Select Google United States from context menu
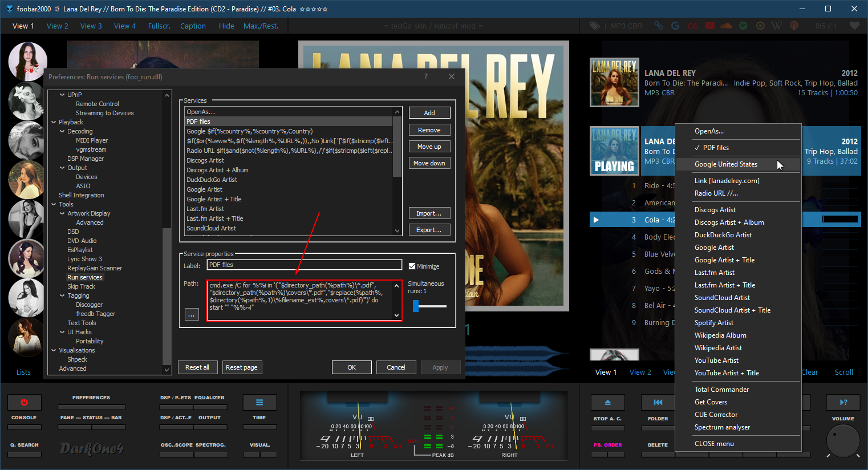This screenshot has width=868, height=470. [725, 164]
